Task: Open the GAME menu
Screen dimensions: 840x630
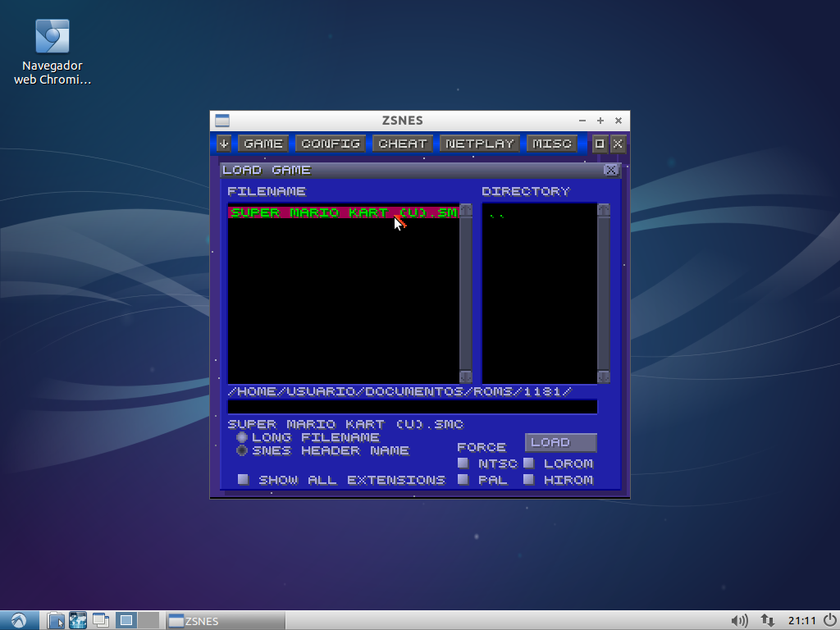Action: tap(263, 144)
